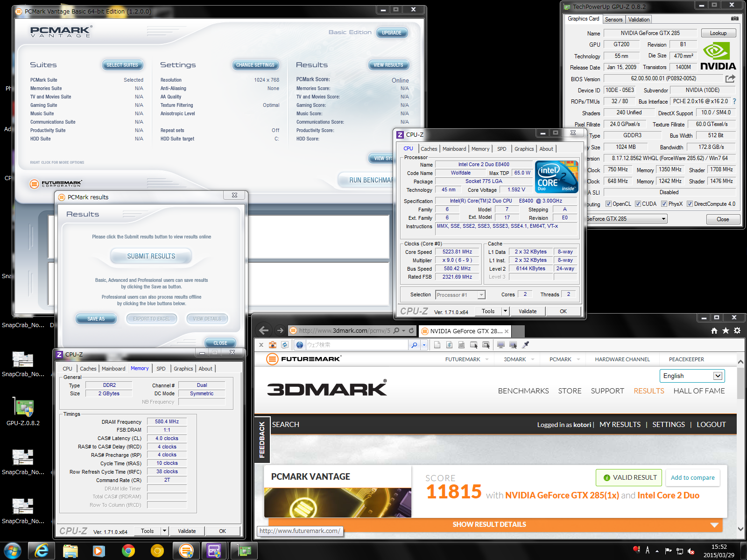The width and height of the screenshot is (747, 560).
Task: Click the SnapCrab monitor capture icon
Action: tap(501, 345)
